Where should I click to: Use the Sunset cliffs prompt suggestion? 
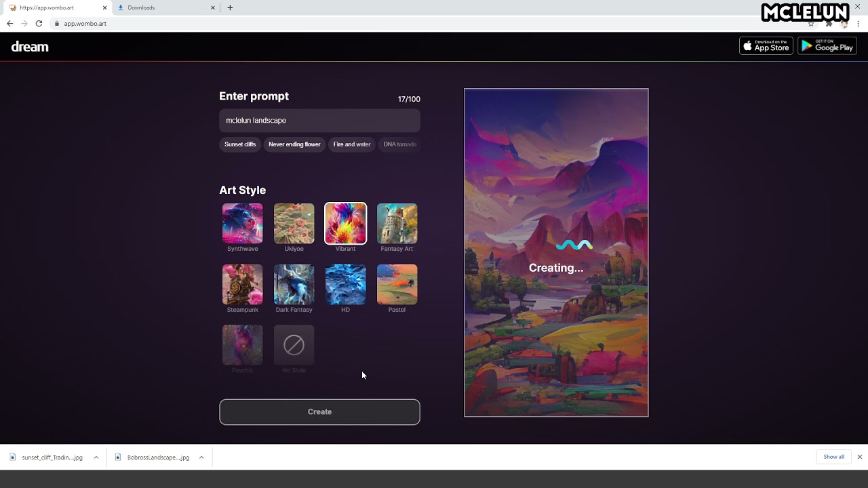[240, 144]
